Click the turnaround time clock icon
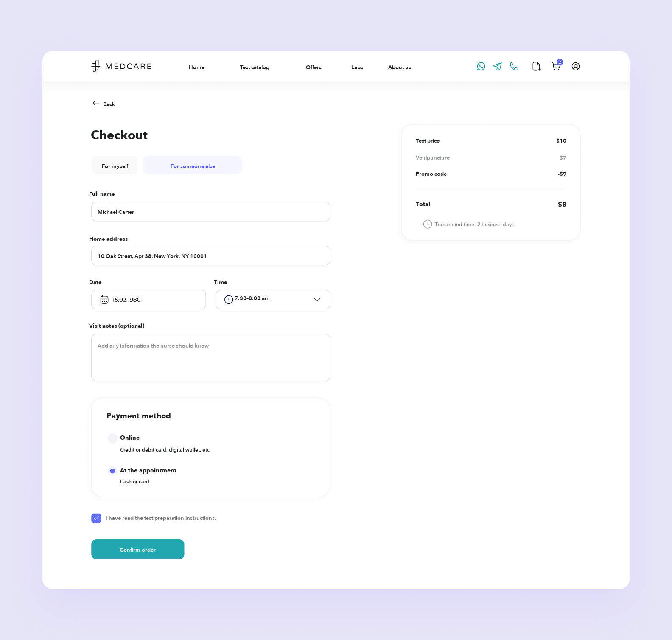The width and height of the screenshot is (672, 640). tap(428, 224)
